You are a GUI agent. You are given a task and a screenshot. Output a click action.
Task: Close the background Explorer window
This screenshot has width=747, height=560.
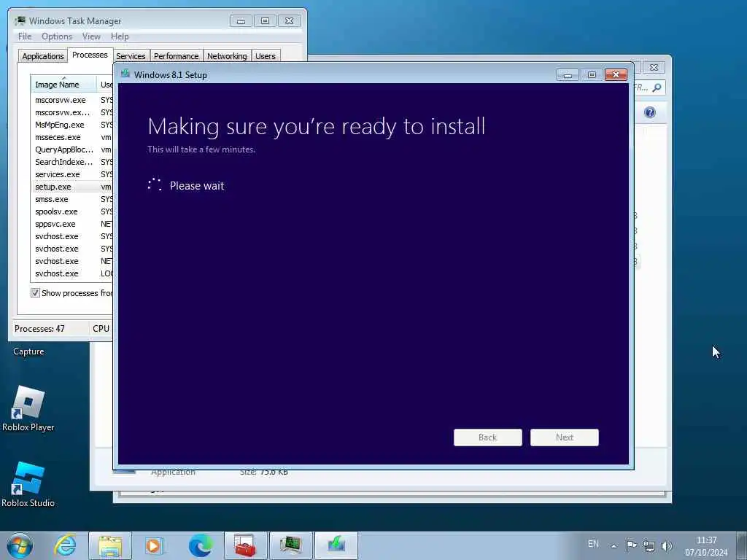[x=654, y=68]
